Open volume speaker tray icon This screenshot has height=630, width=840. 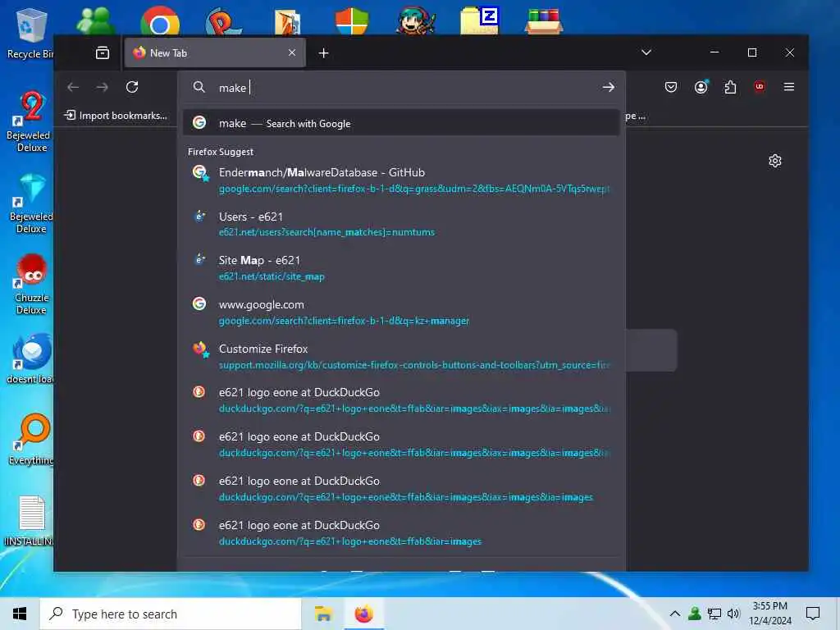pos(733,614)
